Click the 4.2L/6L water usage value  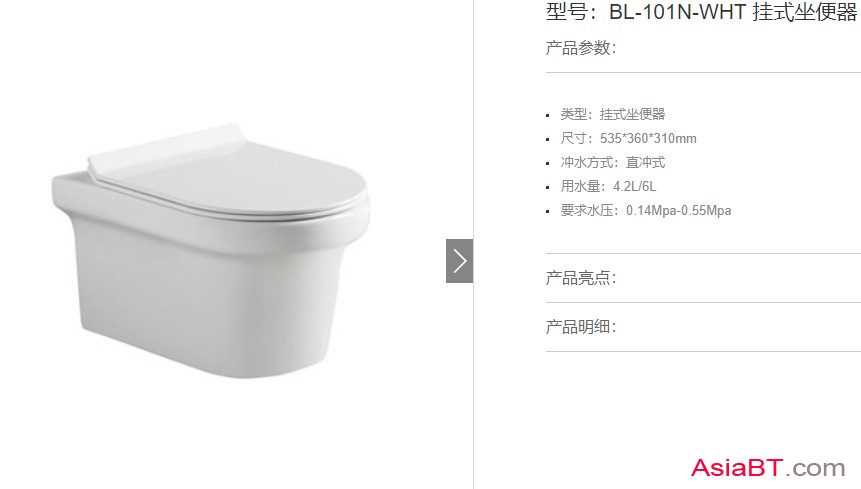[634, 187]
